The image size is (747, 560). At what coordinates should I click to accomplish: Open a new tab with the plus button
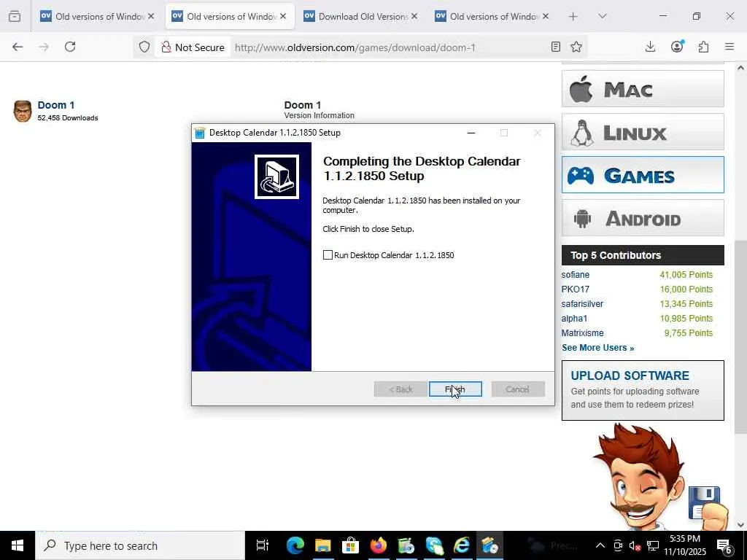tap(573, 16)
